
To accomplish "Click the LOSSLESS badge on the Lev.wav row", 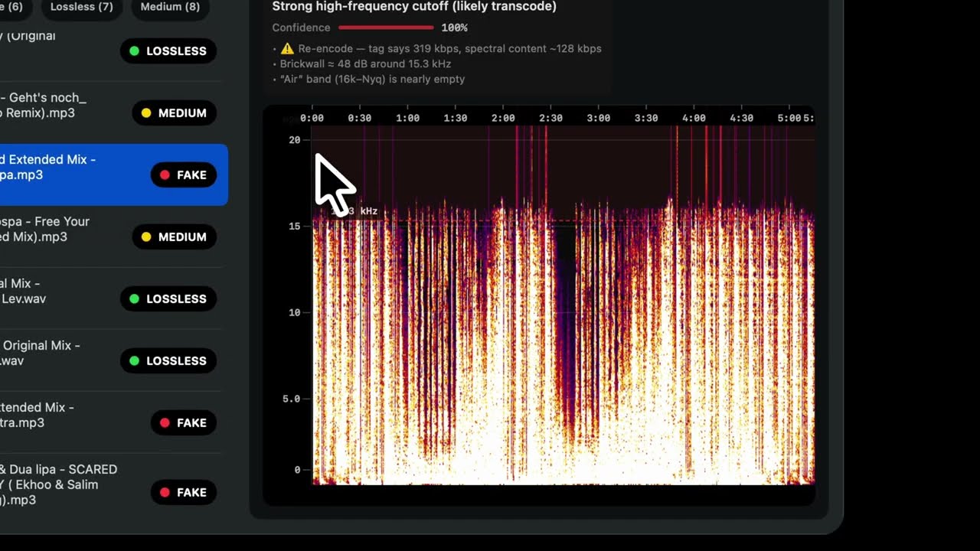I will 168,299.
